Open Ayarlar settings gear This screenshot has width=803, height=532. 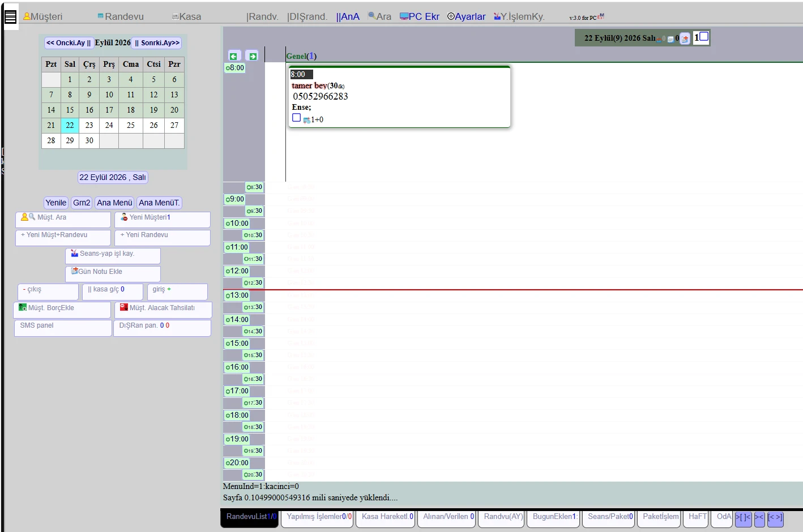466,16
